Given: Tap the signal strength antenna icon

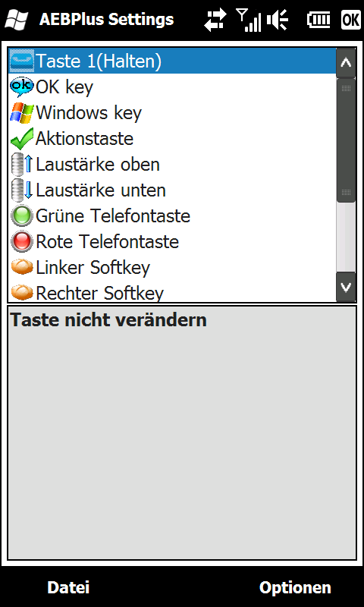Looking at the screenshot, I should pyautogui.click(x=248, y=20).
